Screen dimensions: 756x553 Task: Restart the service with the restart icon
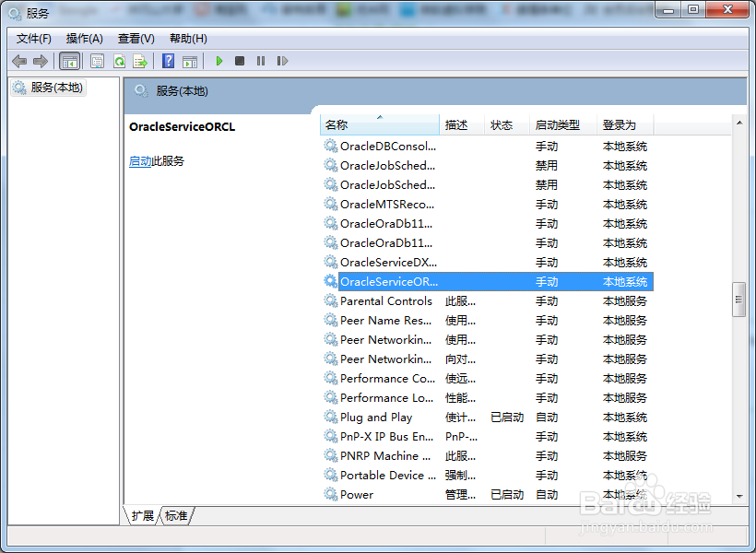[282, 61]
